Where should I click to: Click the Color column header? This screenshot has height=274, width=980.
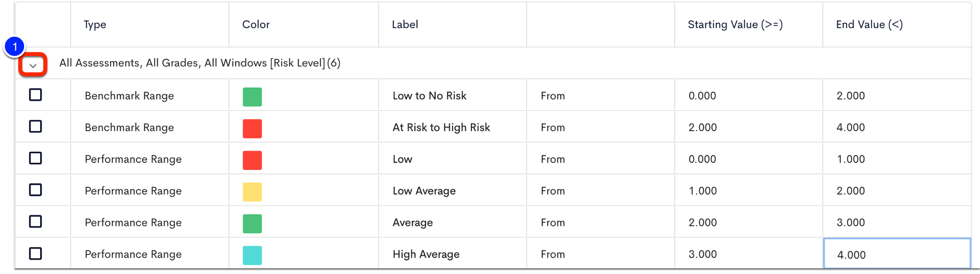[256, 25]
